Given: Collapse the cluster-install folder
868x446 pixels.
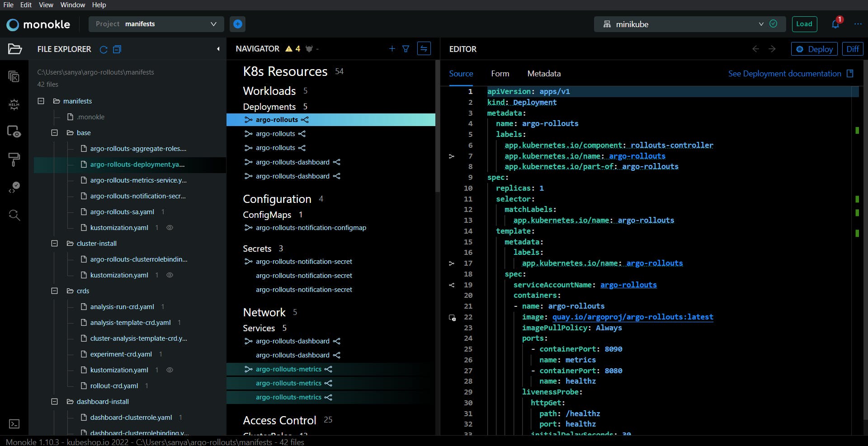Looking at the screenshot, I should 55,244.
